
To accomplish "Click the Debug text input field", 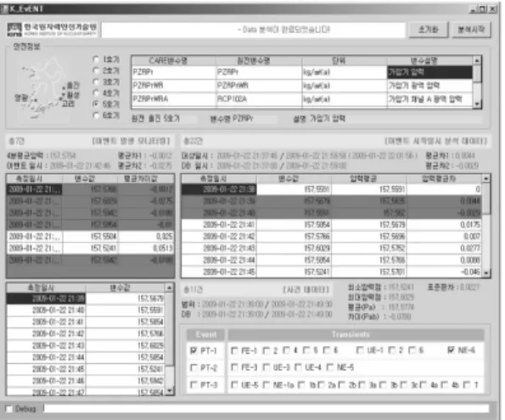I will click(x=267, y=409).
